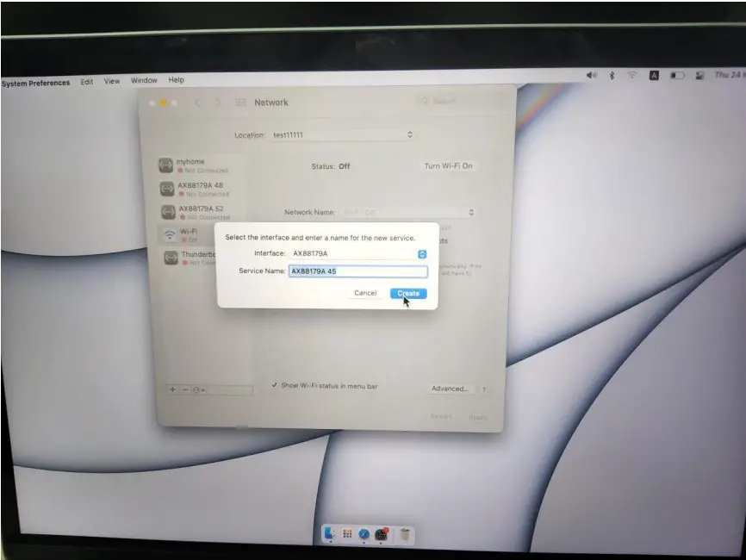Open the Window menu
The width and height of the screenshot is (746, 560).
144,80
